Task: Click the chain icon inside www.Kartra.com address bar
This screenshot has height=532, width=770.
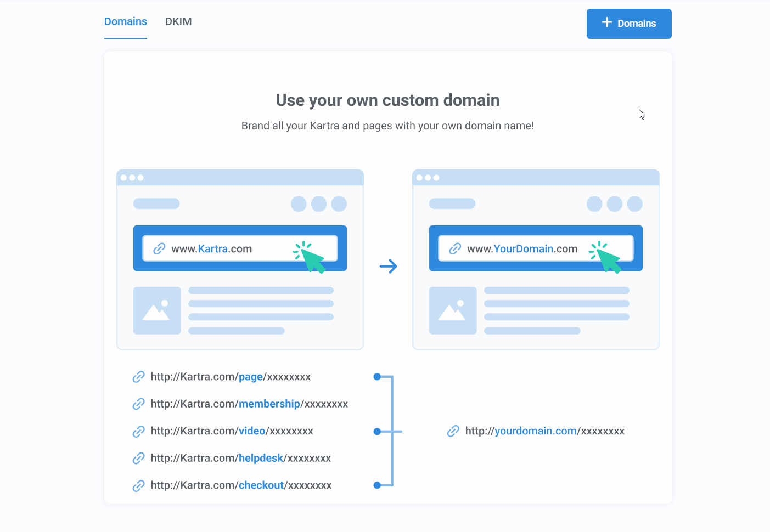Action: [x=160, y=248]
